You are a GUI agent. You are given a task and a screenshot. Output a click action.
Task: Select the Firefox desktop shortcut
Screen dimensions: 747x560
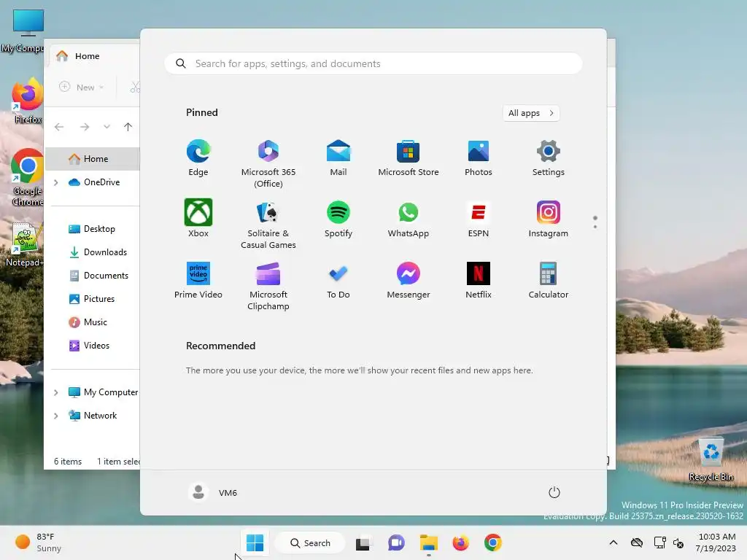(x=28, y=101)
